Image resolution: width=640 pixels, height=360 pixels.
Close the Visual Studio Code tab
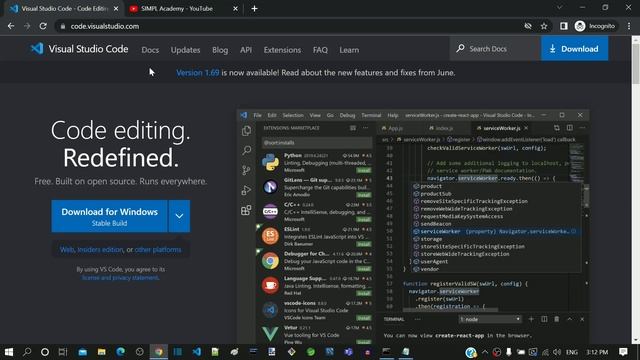coord(116,9)
